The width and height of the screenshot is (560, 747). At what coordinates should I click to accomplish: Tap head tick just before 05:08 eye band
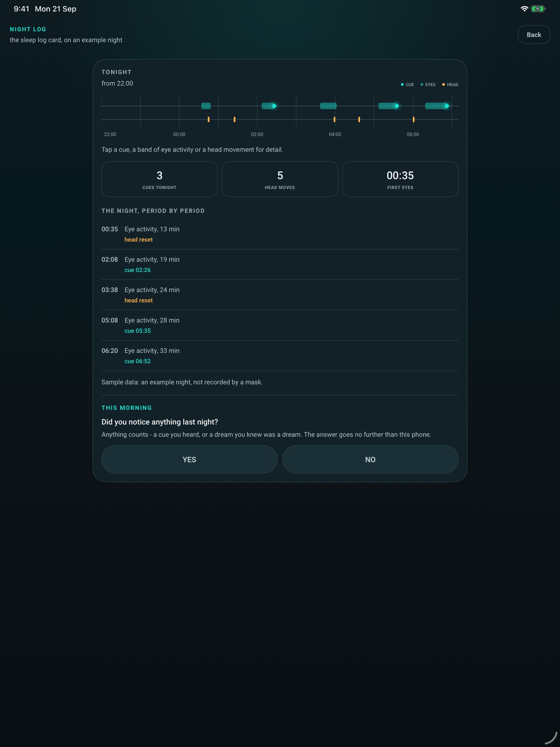tap(359, 119)
